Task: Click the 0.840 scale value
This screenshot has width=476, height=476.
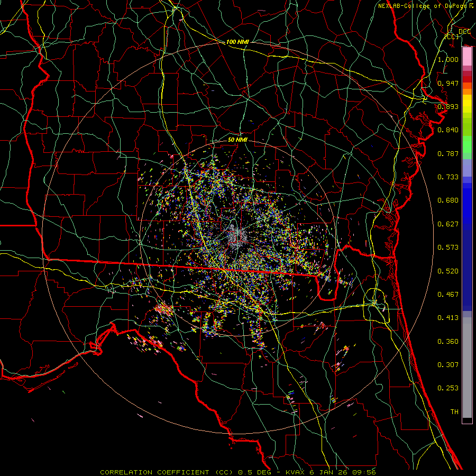Action: (x=448, y=130)
